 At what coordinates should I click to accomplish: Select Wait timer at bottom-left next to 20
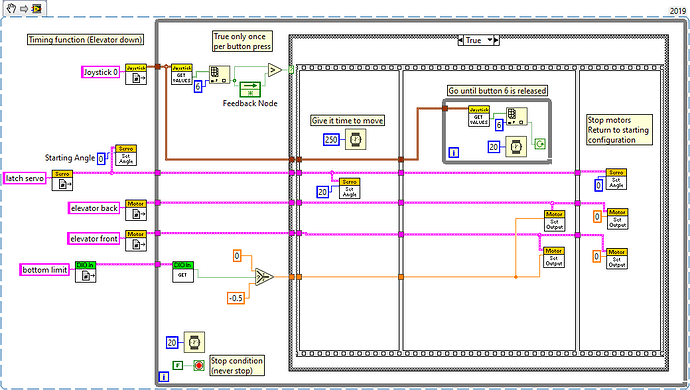[194, 342]
